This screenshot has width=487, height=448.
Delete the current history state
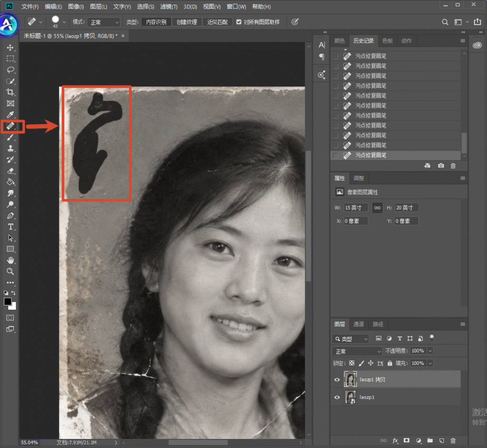453,166
